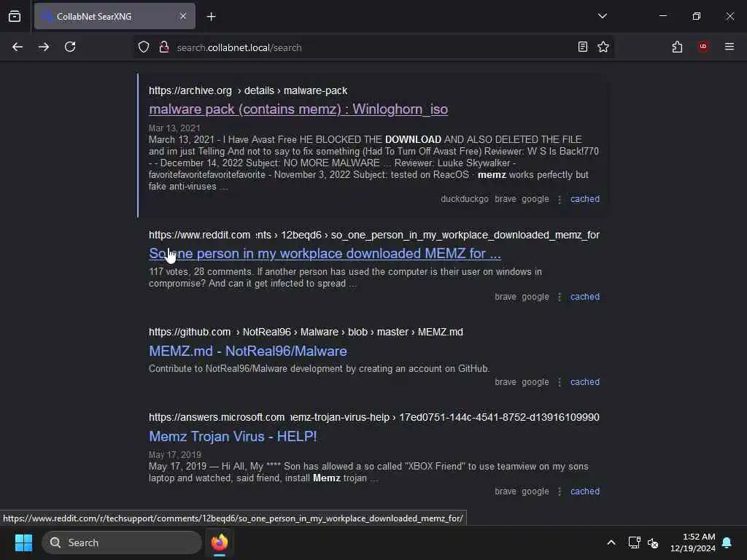
Task: Open the notifications bell icon
Action: (727, 542)
